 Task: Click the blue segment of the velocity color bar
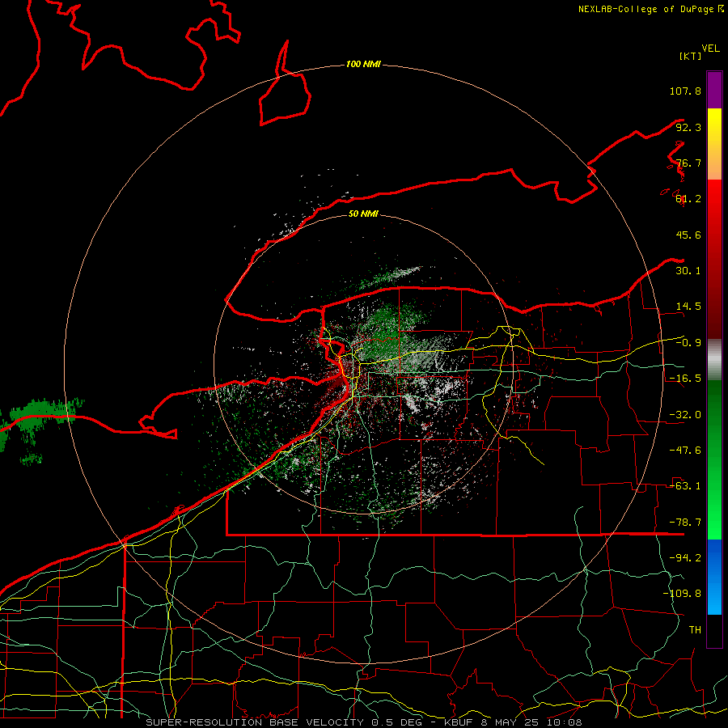click(714, 577)
